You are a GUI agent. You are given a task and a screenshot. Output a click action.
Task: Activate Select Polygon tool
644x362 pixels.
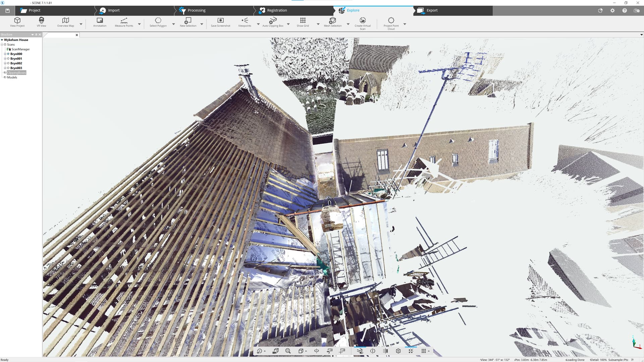pyautogui.click(x=158, y=22)
